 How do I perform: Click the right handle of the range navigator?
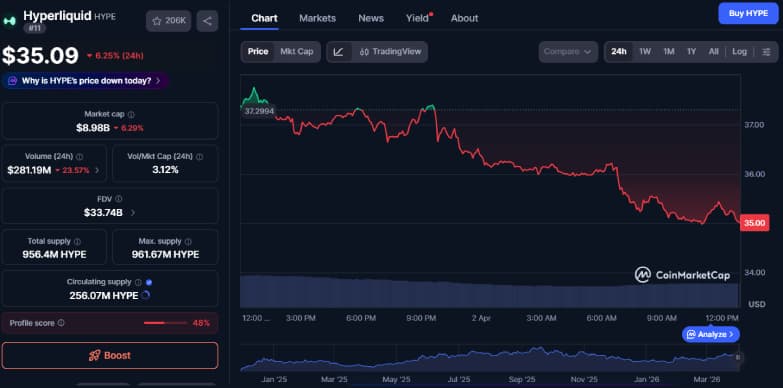738,357
